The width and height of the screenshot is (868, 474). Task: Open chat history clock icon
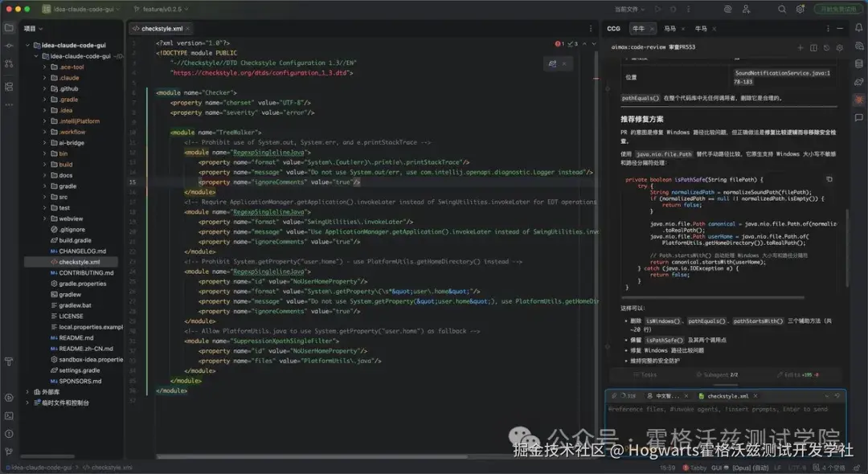[x=826, y=47]
